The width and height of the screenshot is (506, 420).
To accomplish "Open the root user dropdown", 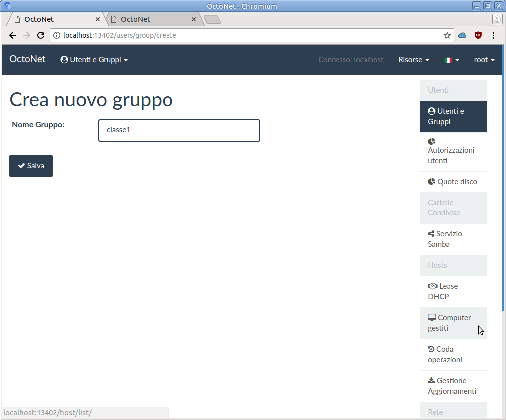I will pos(484,60).
